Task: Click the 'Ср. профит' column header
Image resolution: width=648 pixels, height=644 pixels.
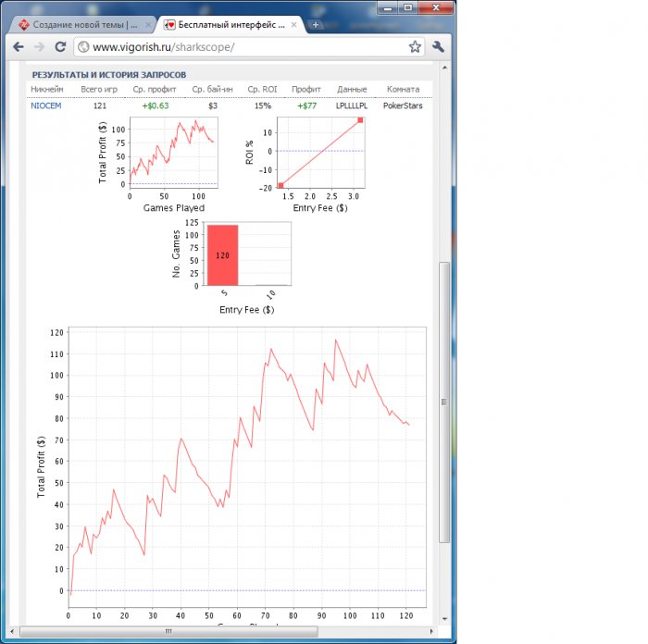Action: pos(155,89)
